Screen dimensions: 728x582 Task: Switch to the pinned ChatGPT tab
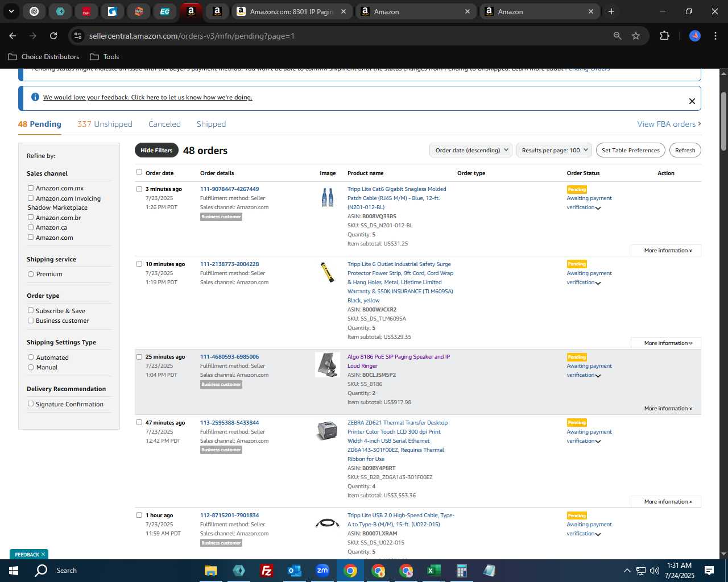(x=34, y=11)
